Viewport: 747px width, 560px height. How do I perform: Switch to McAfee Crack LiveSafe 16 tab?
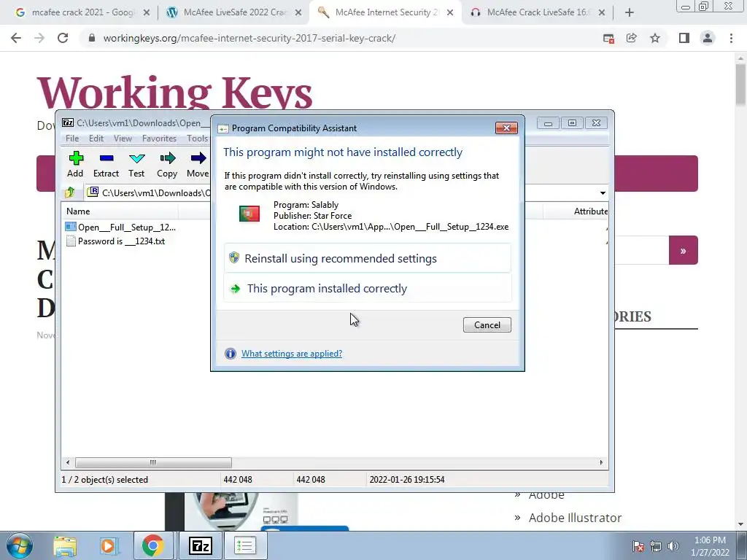(538, 13)
